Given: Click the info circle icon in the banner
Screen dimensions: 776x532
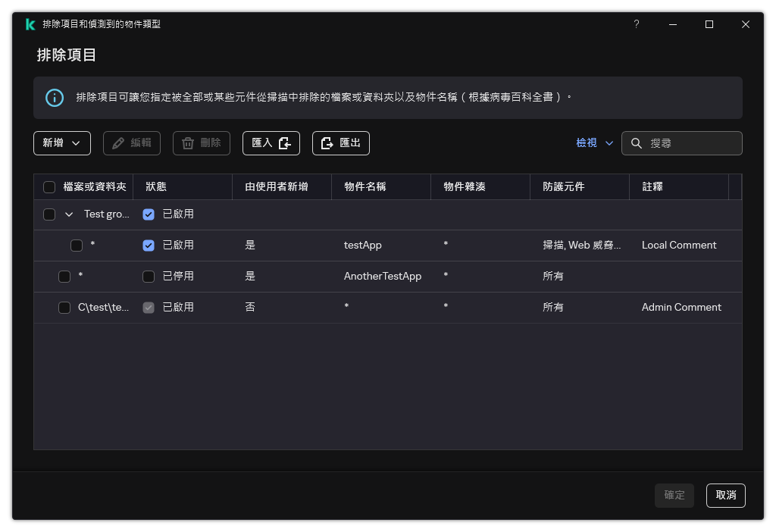Looking at the screenshot, I should tap(54, 97).
